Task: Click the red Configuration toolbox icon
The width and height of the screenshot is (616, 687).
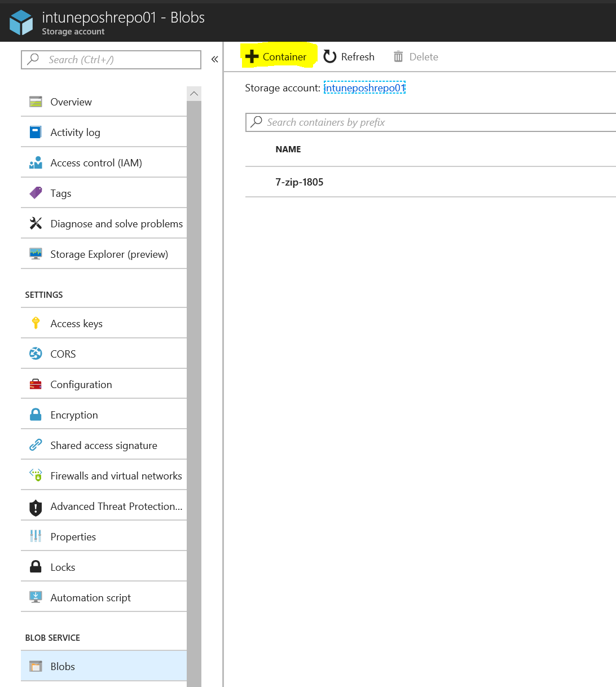Action: pyautogui.click(x=36, y=384)
